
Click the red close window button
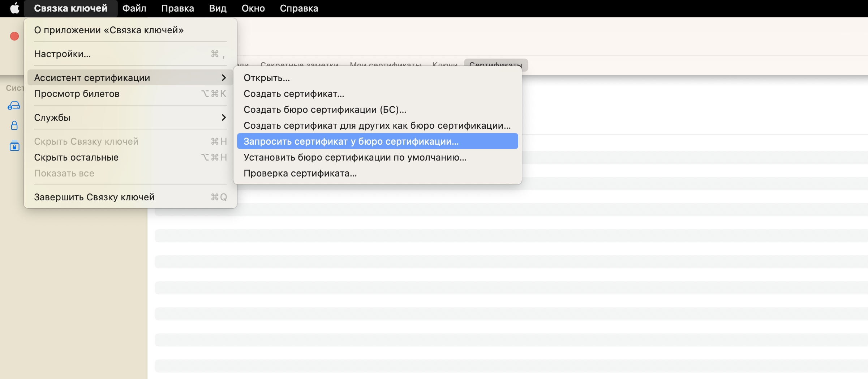pyautogui.click(x=14, y=36)
